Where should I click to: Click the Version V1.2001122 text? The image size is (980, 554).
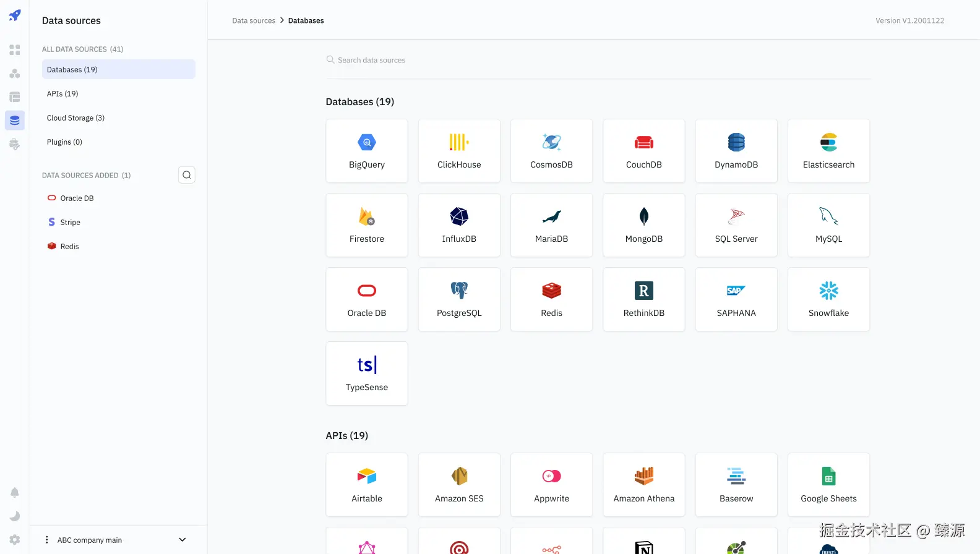point(909,20)
